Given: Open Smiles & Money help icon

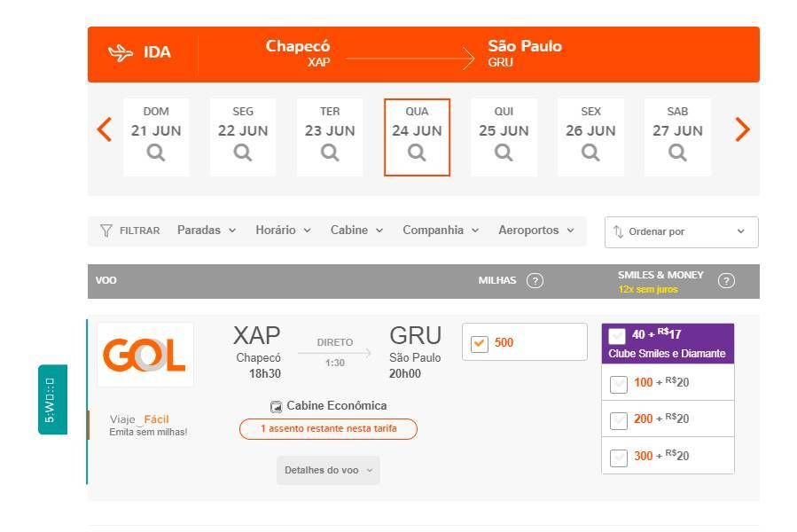Looking at the screenshot, I should pyautogui.click(x=726, y=281).
